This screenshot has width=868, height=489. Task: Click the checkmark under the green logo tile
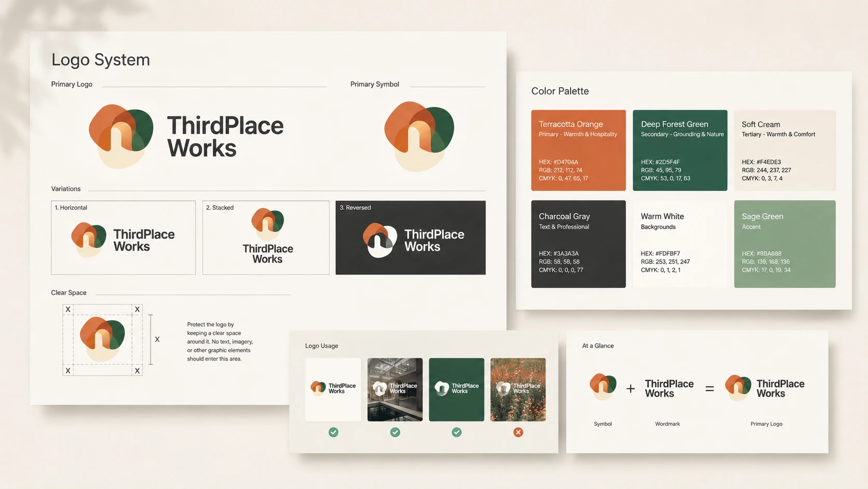pos(456,432)
